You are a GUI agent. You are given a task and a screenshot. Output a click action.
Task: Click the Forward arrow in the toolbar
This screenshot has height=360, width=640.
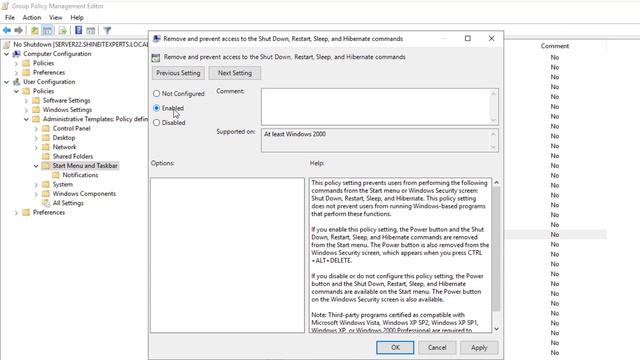pyautogui.click(x=18, y=31)
